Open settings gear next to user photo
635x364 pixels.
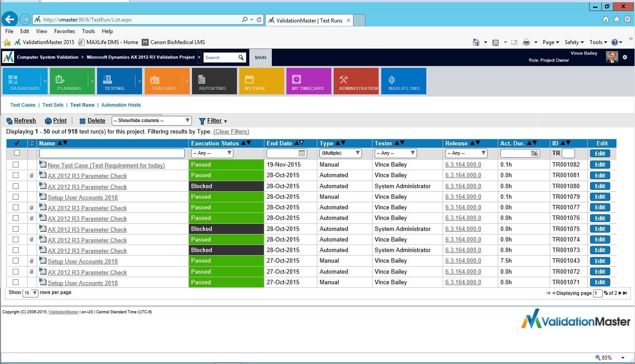(x=624, y=57)
